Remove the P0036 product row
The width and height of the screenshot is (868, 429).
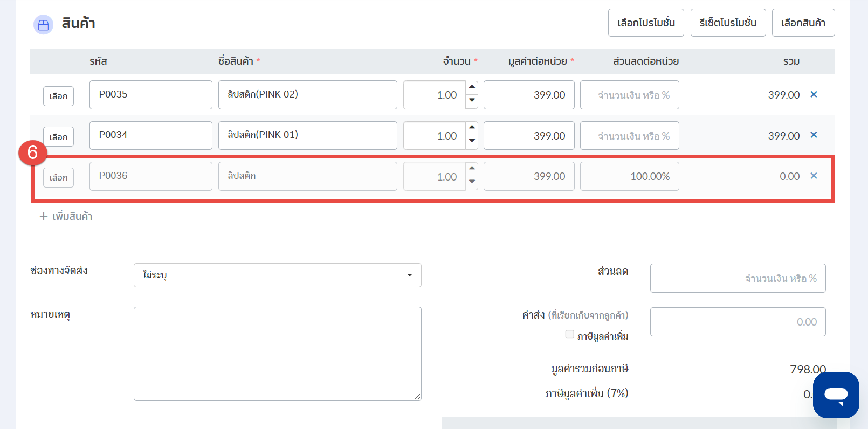pos(814,176)
